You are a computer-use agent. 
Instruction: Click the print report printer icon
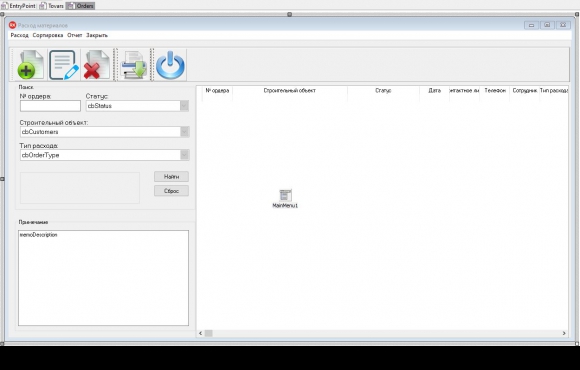tap(134, 65)
